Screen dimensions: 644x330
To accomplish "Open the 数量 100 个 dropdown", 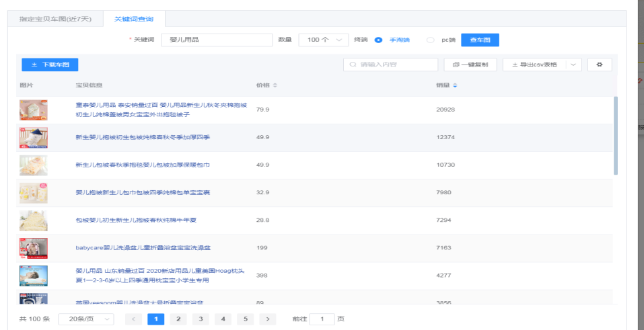I will click(x=324, y=40).
